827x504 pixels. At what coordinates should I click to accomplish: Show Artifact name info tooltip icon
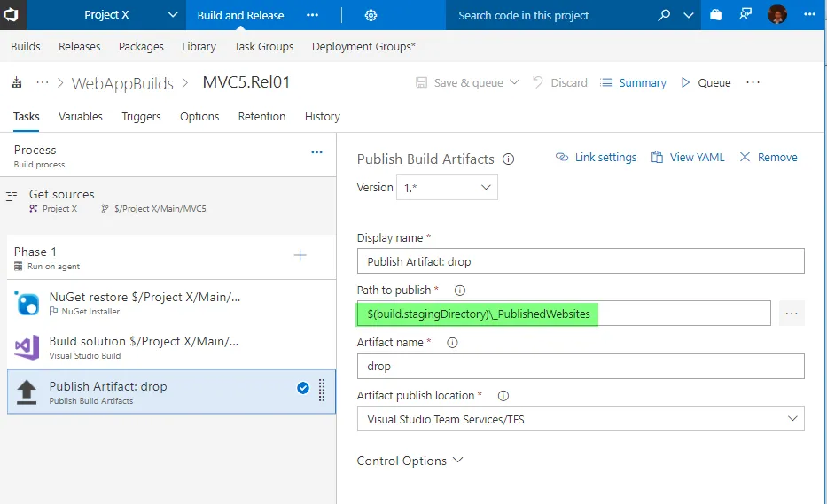453,343
